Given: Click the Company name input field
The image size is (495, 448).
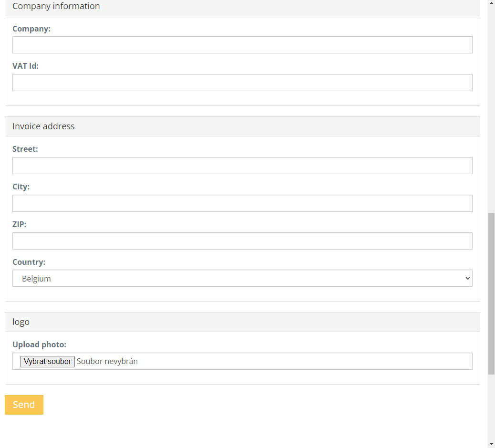Looking at the screenshot, I should (242, 44).
